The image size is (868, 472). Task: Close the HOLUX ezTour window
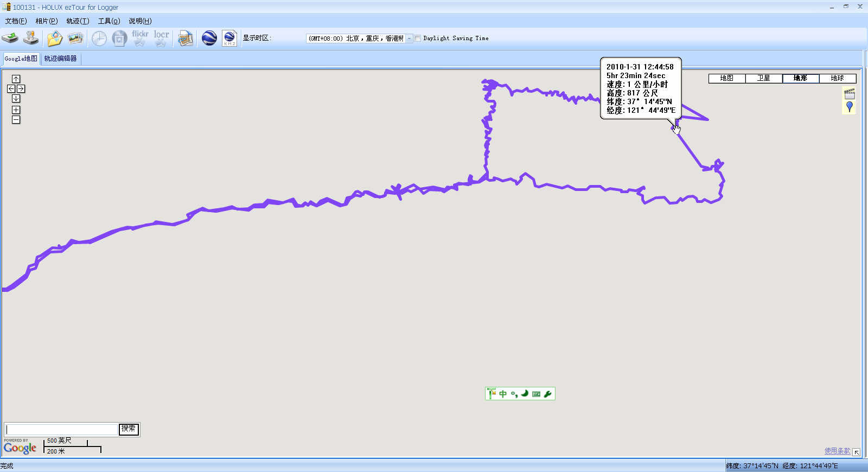pos(860,7)
